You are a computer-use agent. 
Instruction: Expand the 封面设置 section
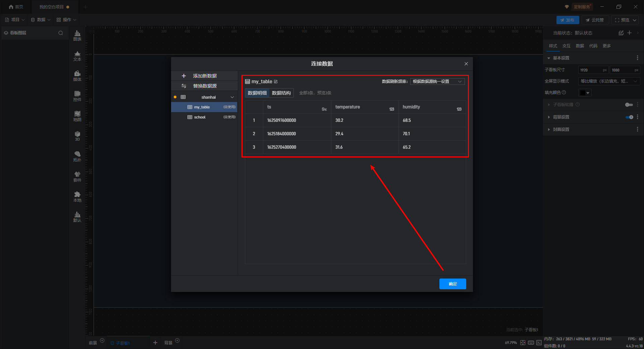click(549, 130)
